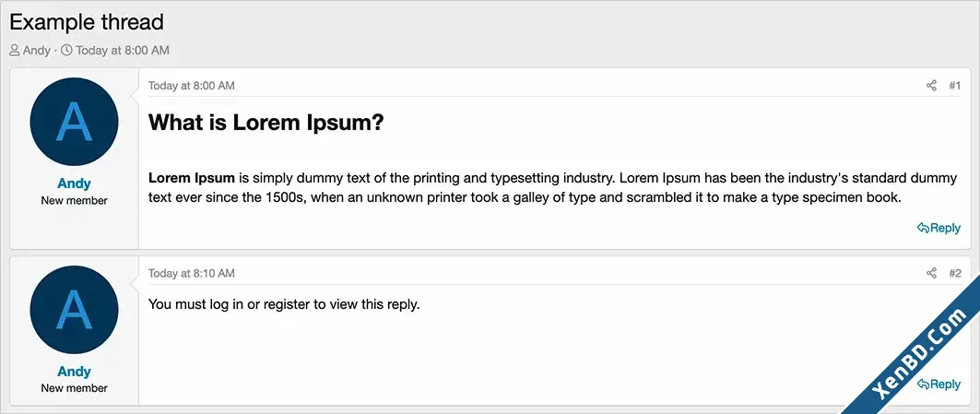Open the Andy username link under the second avatar
The width and height of the screenshot is (980, 414).
(74, 372)
